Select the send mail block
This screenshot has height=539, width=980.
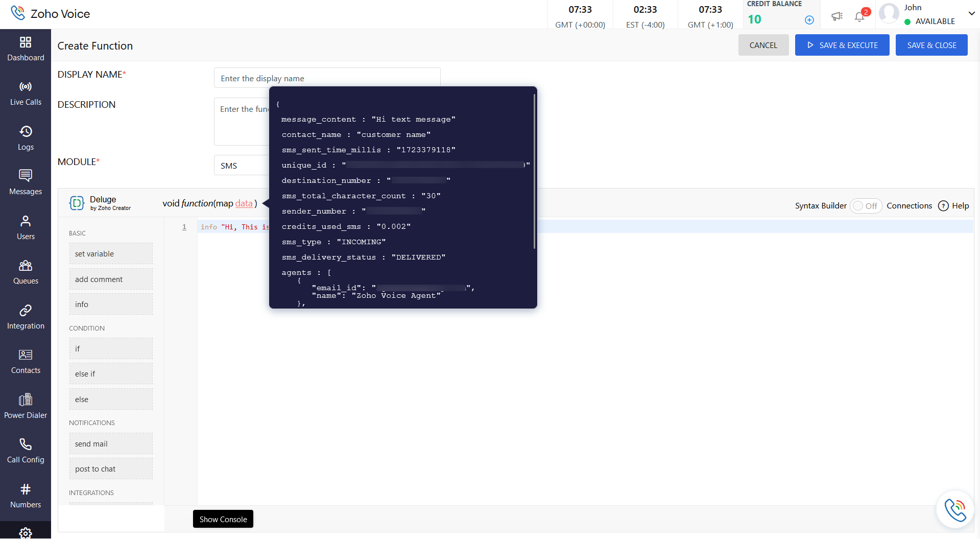111,444
